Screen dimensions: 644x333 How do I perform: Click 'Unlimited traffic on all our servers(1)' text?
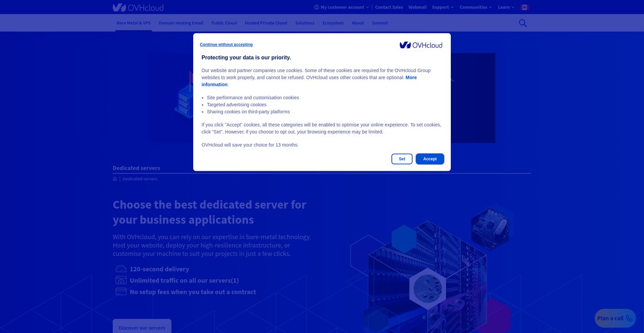pos(185,280)
